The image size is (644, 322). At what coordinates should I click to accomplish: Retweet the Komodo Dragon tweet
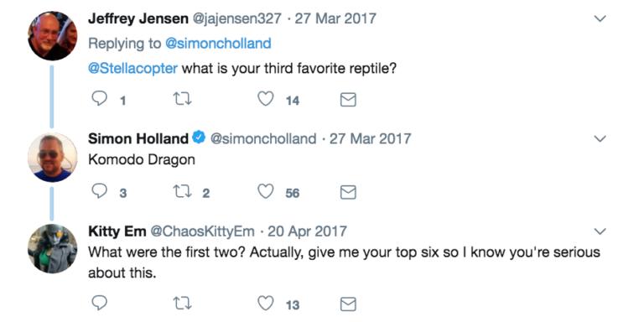click(182, 192)
